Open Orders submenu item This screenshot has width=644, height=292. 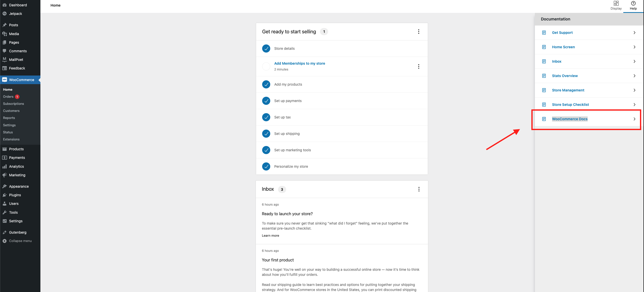point(8,97)
